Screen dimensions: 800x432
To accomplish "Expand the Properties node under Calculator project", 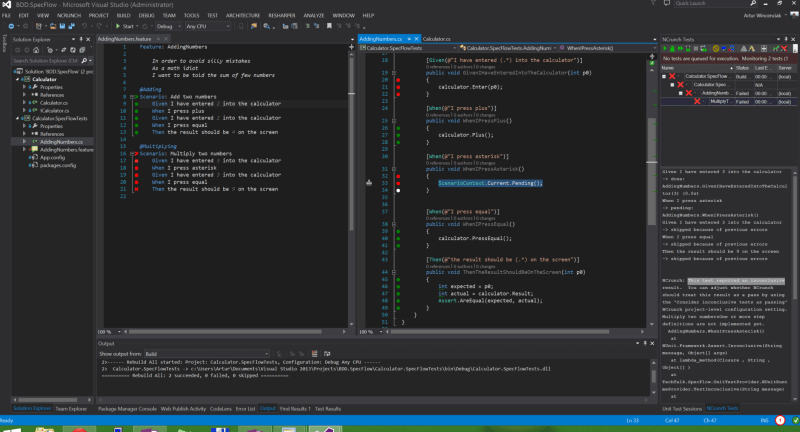I will (x=24, y=88).
